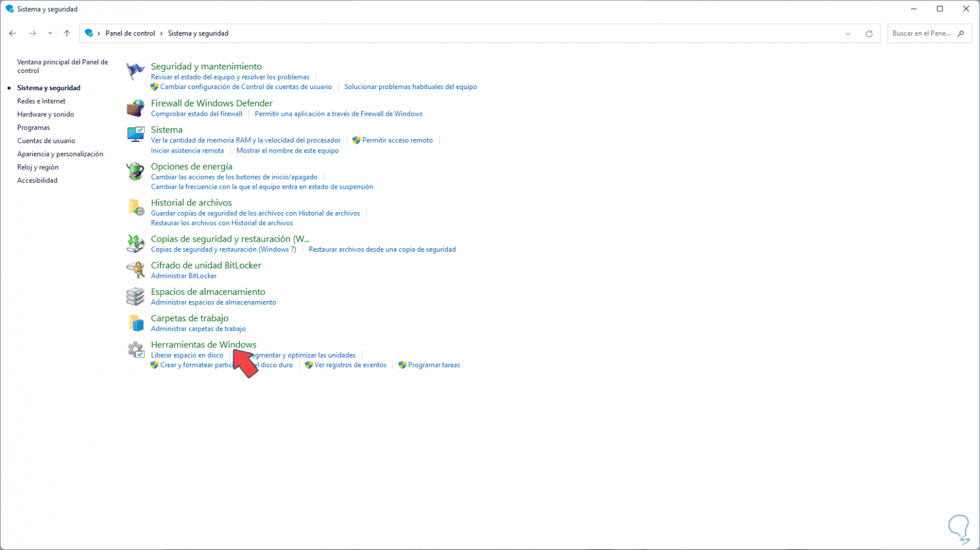The width and height of the screenshot is (980, 550).
Task: Open Firewall de Windows Defender heading
Action: click(211, 103)
